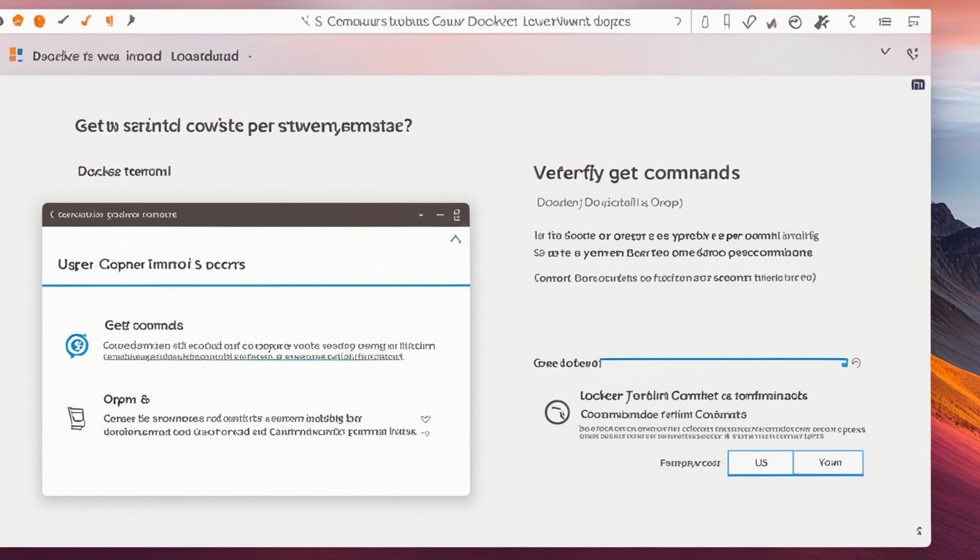Click the last icon at the toolbar's far right

[914, 23]
